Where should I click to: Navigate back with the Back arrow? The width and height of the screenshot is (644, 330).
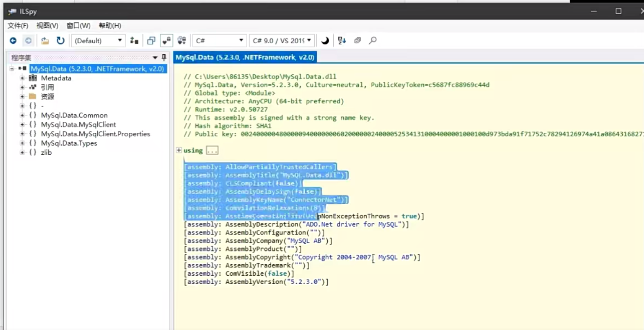pos(13,40)
